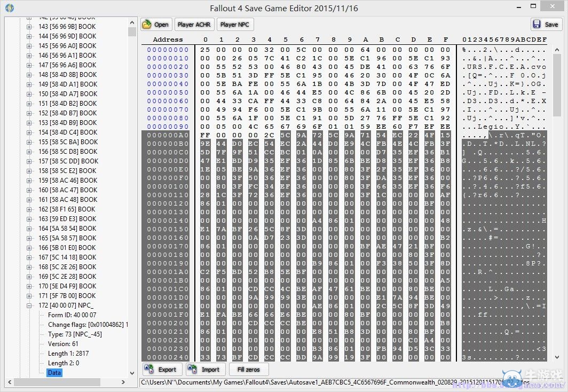
Task: Click tree panel scroll left arrow
Action: [10, 382]
